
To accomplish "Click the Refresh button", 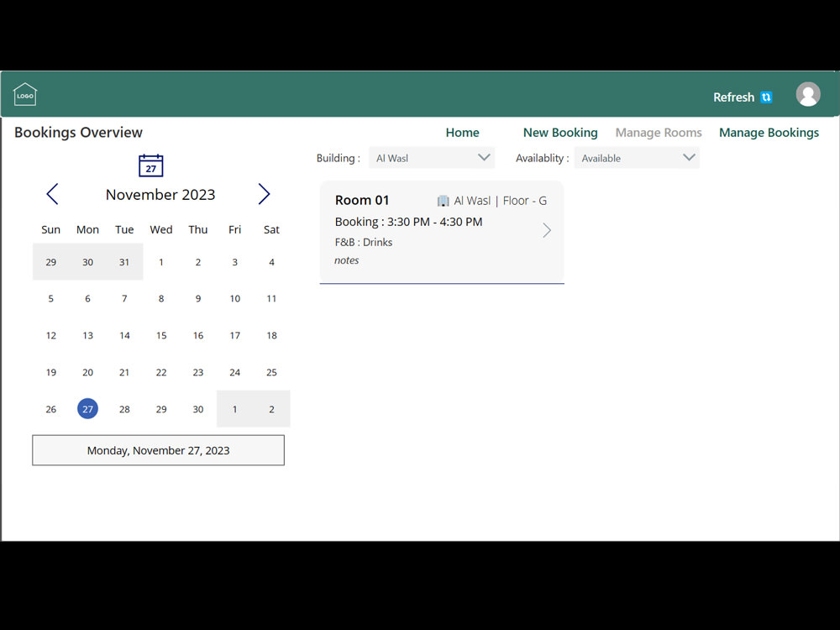I will click(x=732, y=97).
